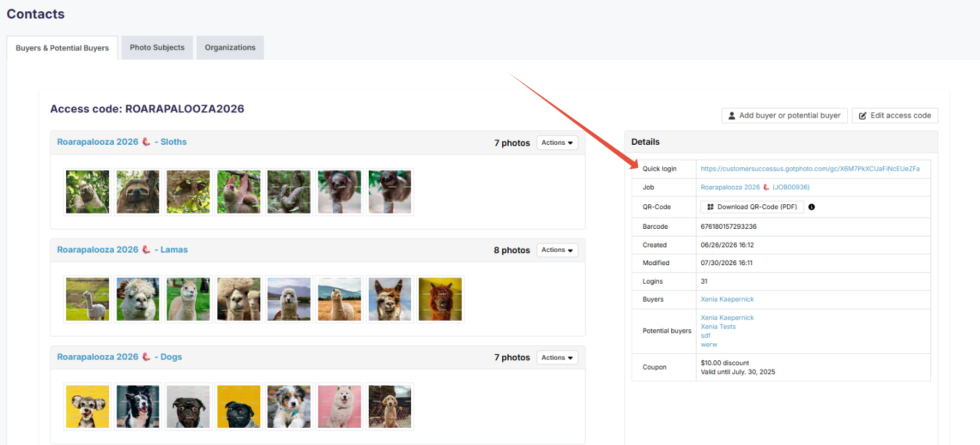
Task: Switch to the Organizations tab
Action: click(230, 48)
